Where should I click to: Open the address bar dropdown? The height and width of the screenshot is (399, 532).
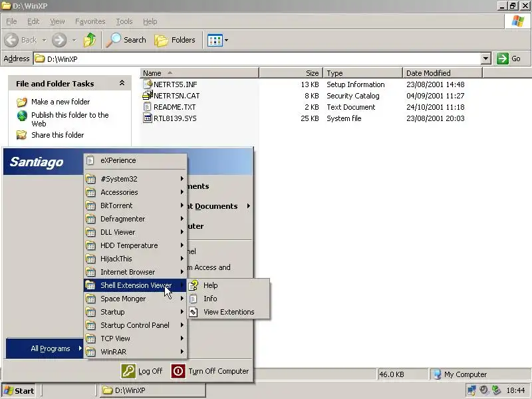(486, 59)
